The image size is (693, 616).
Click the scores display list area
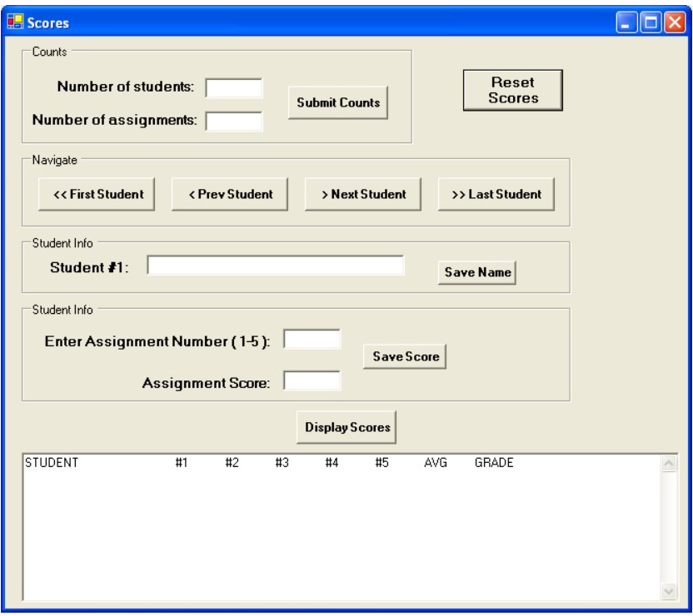point(333,524)
